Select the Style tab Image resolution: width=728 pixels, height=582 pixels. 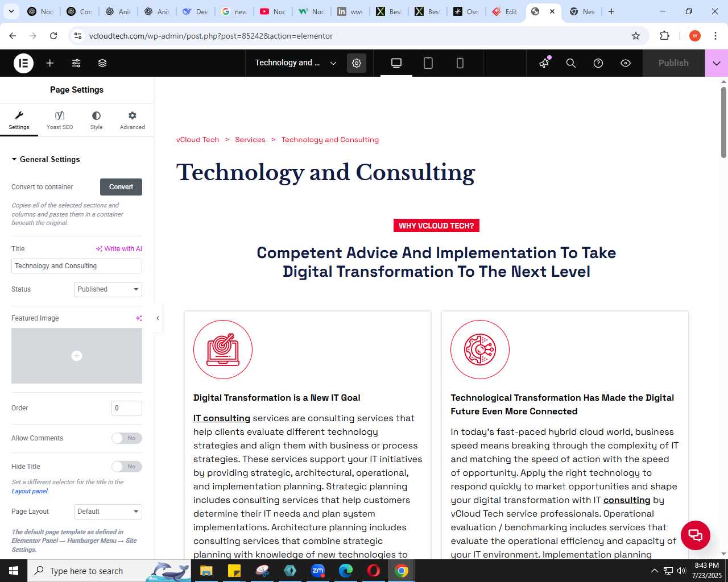[x=96, y=120]
